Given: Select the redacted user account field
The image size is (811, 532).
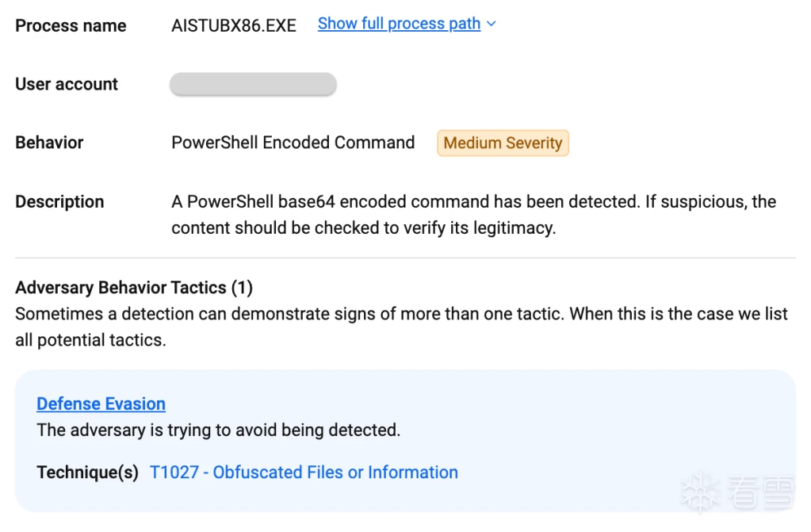Looking at the screenshot, I should click(253, 84).
